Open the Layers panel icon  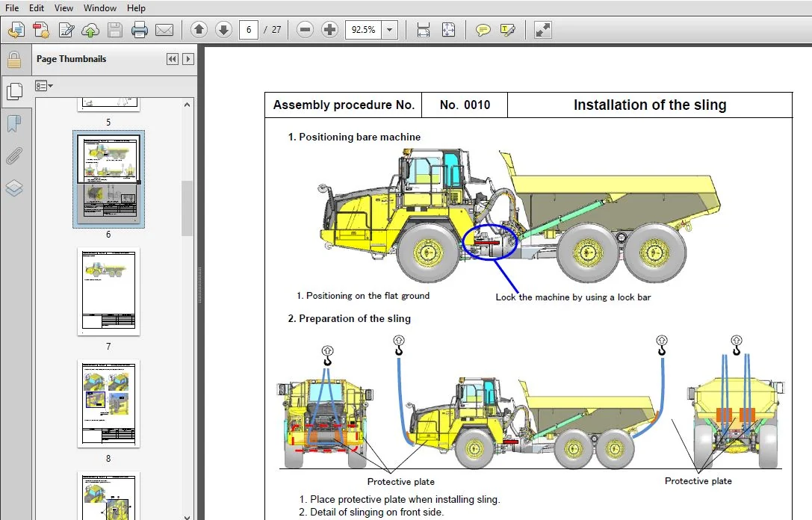point(14,188)
